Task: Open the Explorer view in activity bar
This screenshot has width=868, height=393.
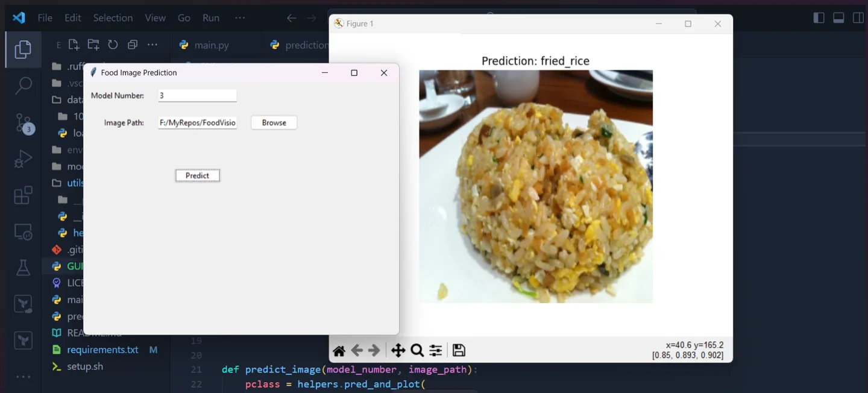Action: pos(23,49)
